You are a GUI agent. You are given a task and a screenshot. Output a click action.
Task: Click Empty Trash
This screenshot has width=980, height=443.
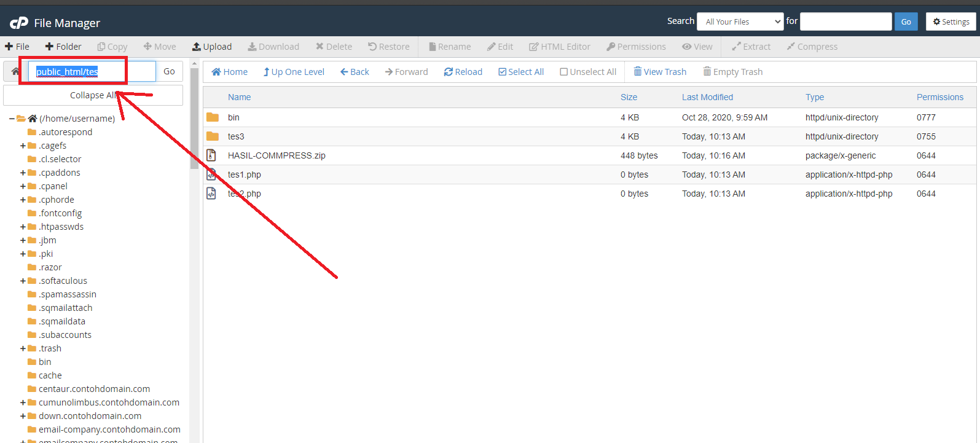tap(733, 72)
